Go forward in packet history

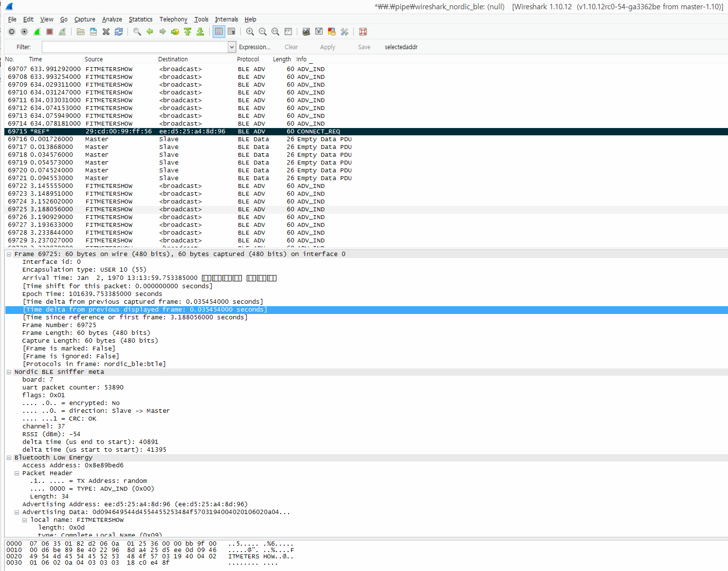(163, 32)
